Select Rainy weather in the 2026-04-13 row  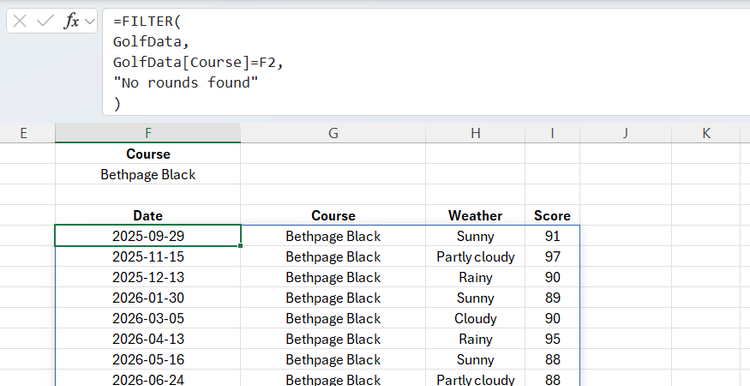[x=475, y=339]
